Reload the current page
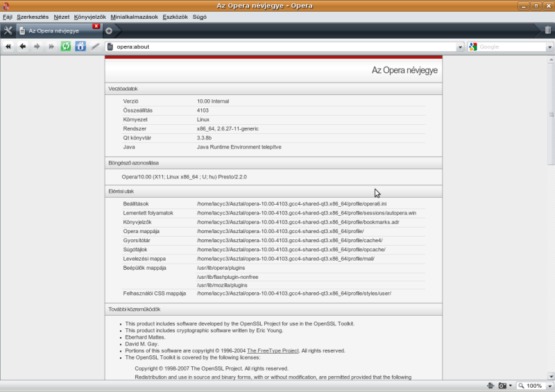 click(x=66, y=46)
